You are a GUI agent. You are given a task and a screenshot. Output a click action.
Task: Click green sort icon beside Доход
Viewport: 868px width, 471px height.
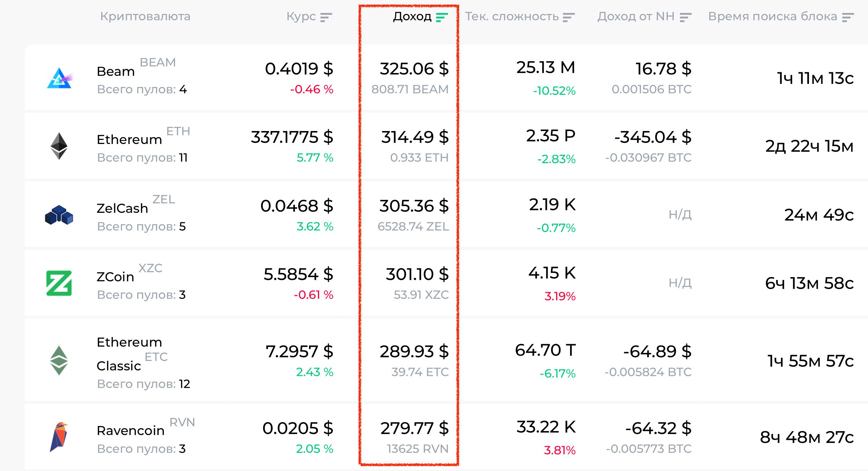(x=442, y=17)
